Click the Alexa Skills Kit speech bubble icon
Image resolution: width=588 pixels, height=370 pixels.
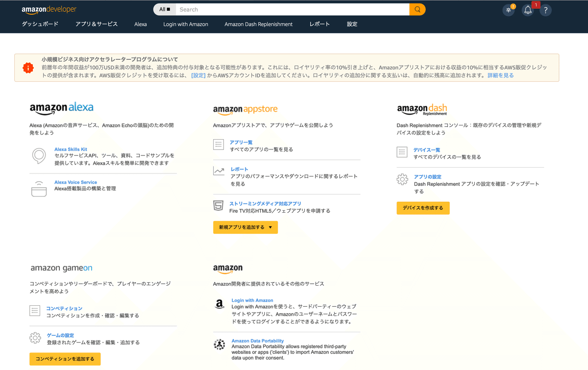[39, 155]
